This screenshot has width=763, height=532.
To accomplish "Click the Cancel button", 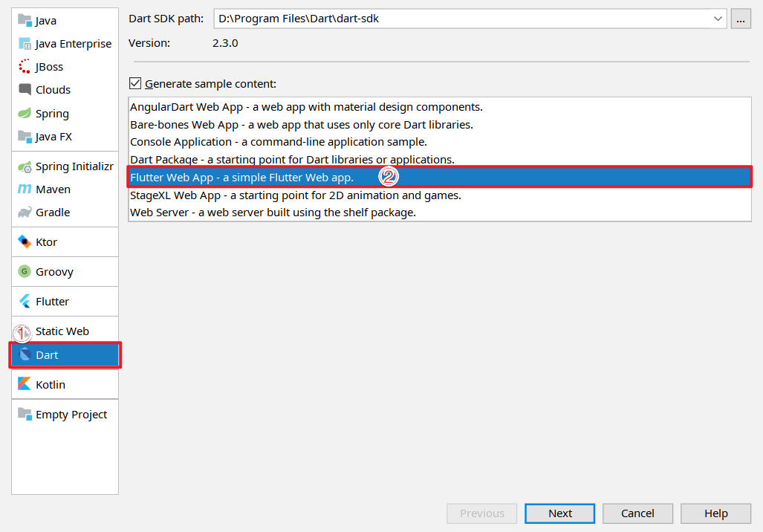I will click(x=637, y=513).
